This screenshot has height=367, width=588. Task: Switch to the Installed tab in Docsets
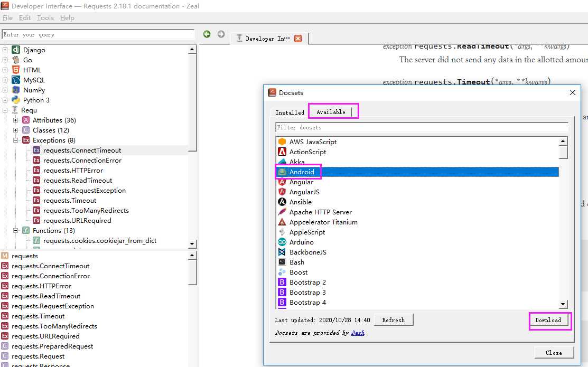point(290,112)
